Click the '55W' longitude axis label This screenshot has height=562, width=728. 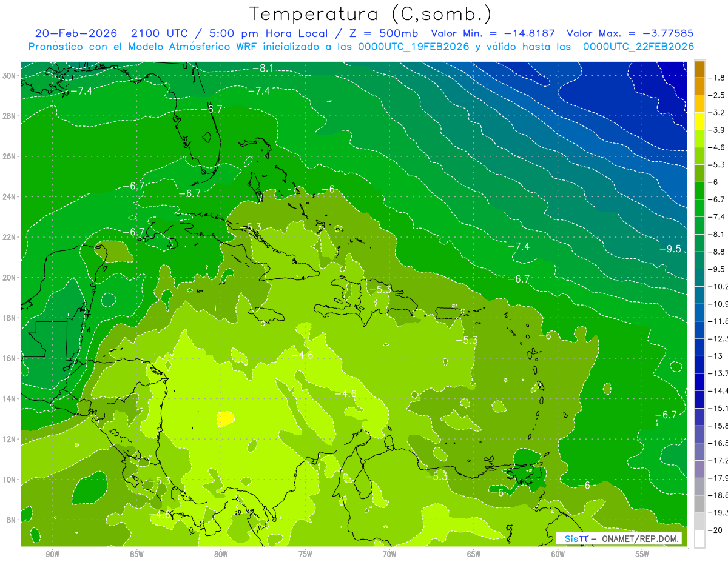pyautogui.click(x=642, y=554)
